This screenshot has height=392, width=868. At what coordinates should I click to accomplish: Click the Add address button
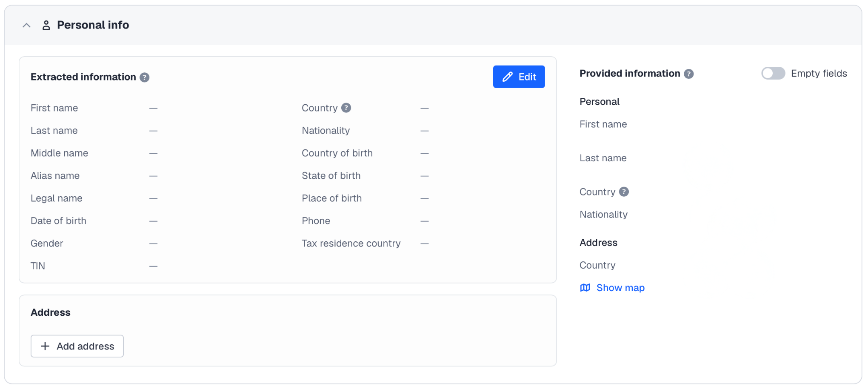[77, 346]
